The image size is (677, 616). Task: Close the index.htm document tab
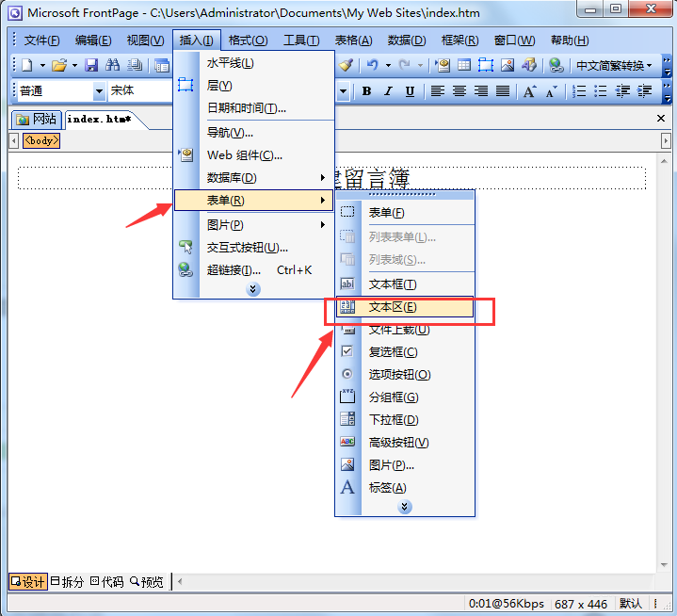pyautogui.click(x=661, y=119)
